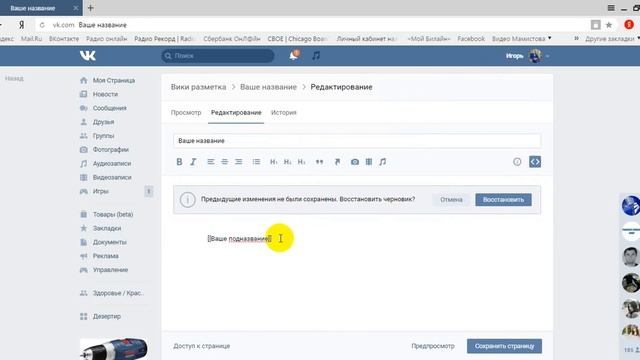Open the ВКонтакте bookmark
This screenshot has width=640, height=360.
(x=64, y=39)
